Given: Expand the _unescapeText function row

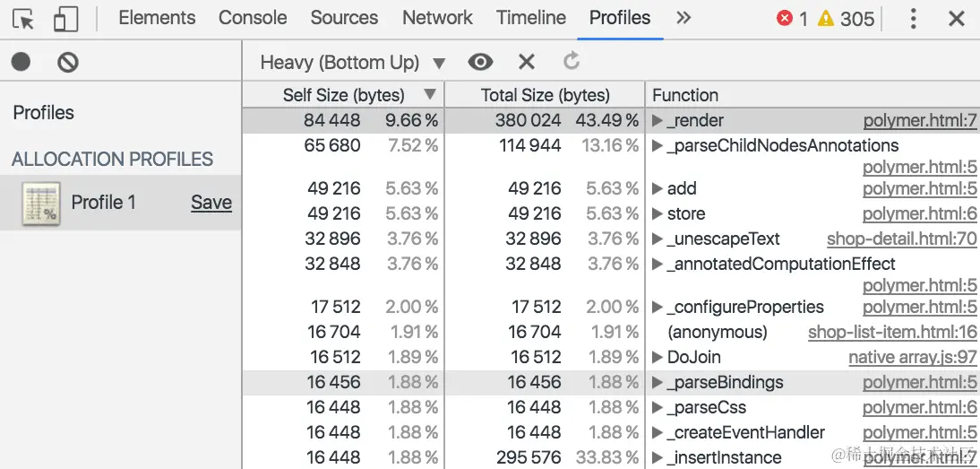Looking at the screenshot, I should (x=658, y=239).
